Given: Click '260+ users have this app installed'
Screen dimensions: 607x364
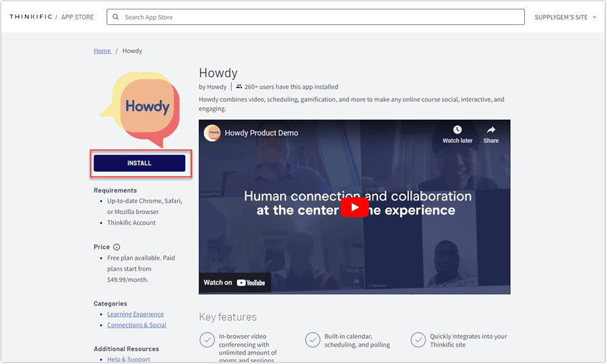Looking at the screenshot, I should [291, 87].
